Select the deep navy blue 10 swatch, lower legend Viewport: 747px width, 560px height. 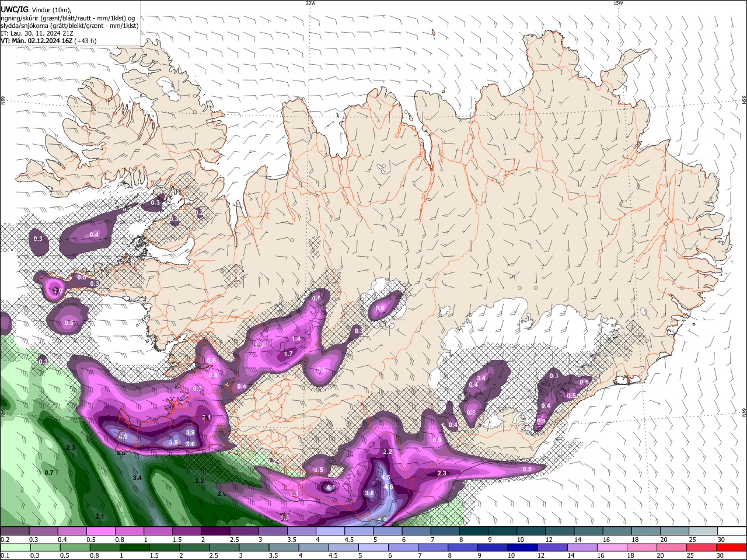click(521, 547)
